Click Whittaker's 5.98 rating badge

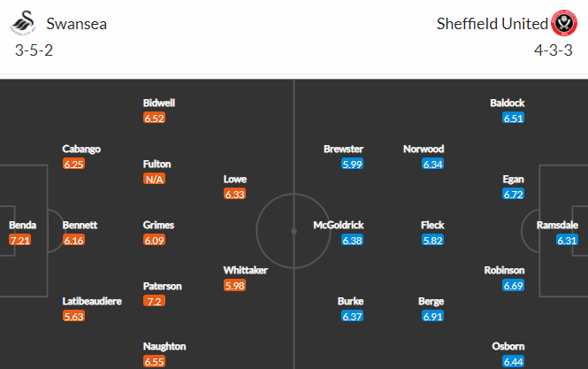click(235, 285)
